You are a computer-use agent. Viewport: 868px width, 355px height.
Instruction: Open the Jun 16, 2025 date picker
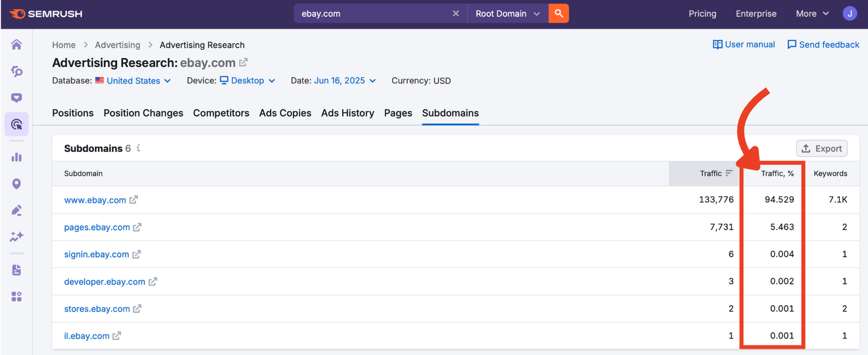344,81
